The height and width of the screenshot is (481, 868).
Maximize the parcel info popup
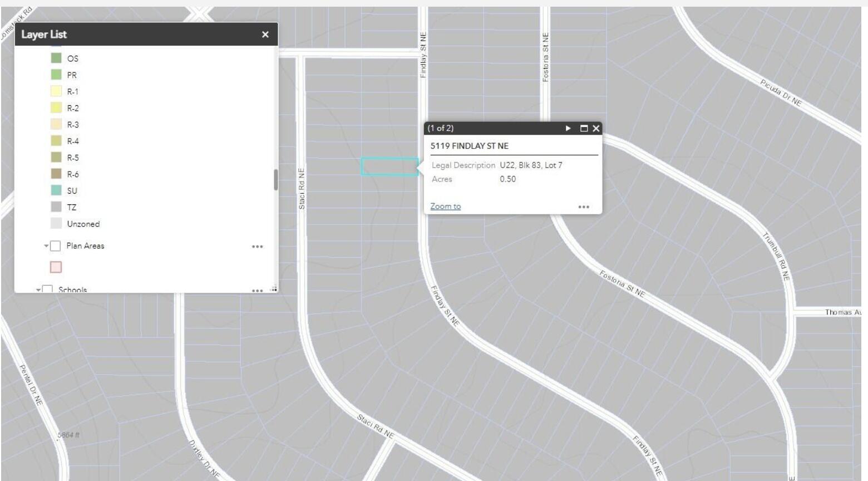(584, 128)
